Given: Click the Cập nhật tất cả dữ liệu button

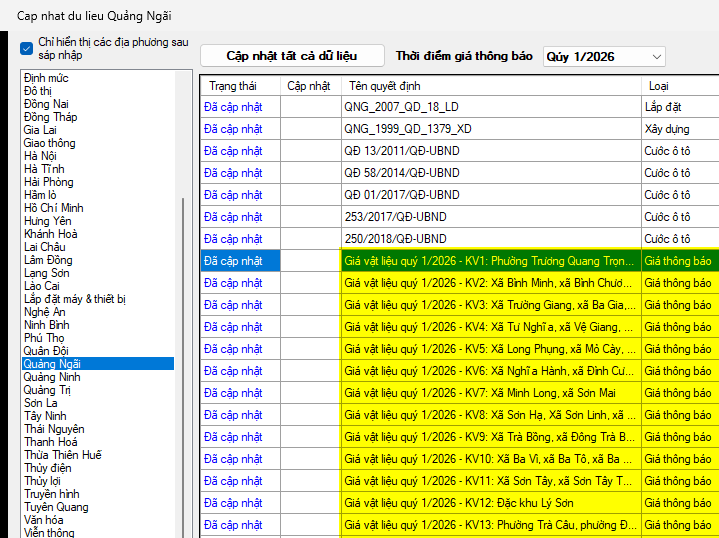Looking at the screenshot, I should 291,56.
